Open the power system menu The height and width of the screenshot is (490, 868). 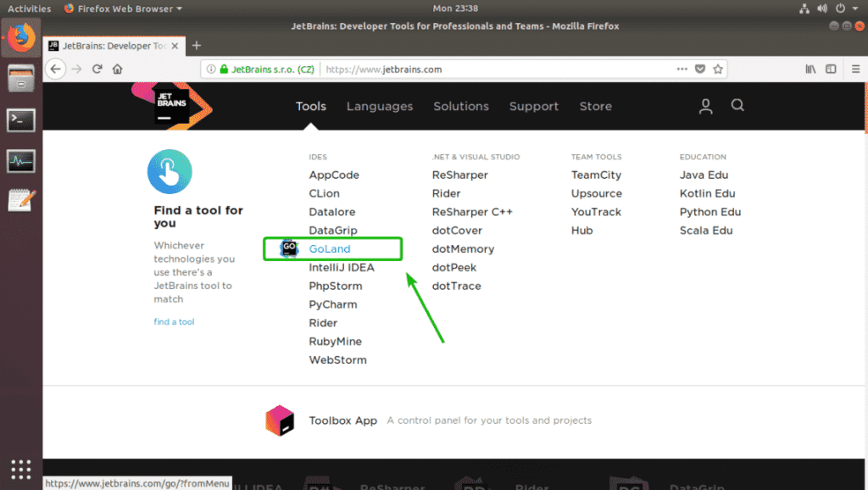click(x=840, y=8)
